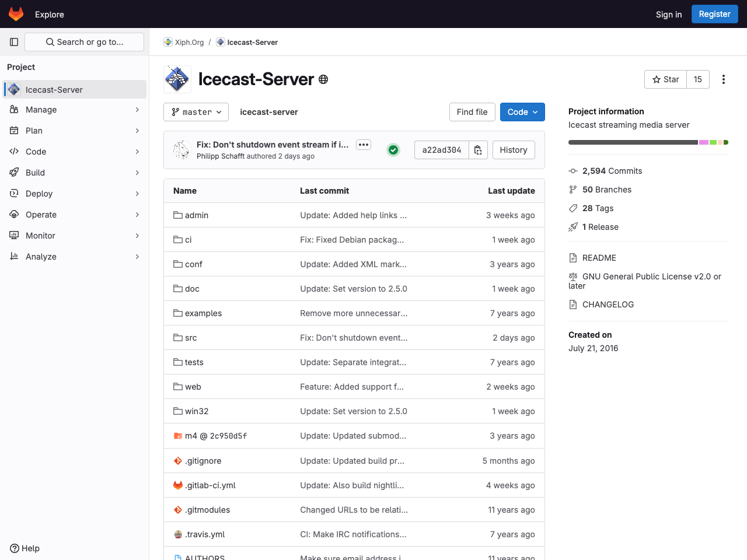Open the vertical ellipsis project actions menu
Screen dimensions: 747x560
click(x=723, y=79)
